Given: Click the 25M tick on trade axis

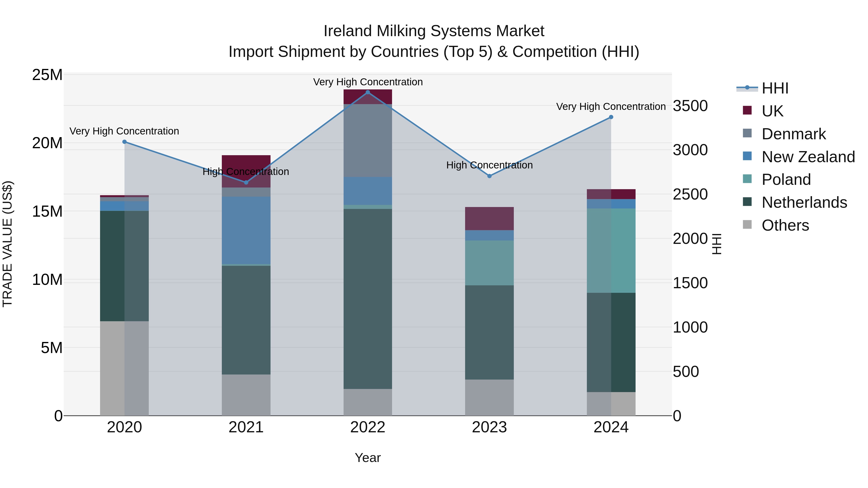Looking at the screenshot, I should tap(47, 75).
